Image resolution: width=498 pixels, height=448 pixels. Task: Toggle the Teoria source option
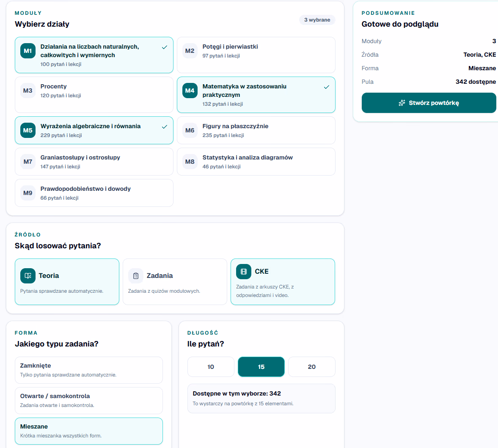67,282
